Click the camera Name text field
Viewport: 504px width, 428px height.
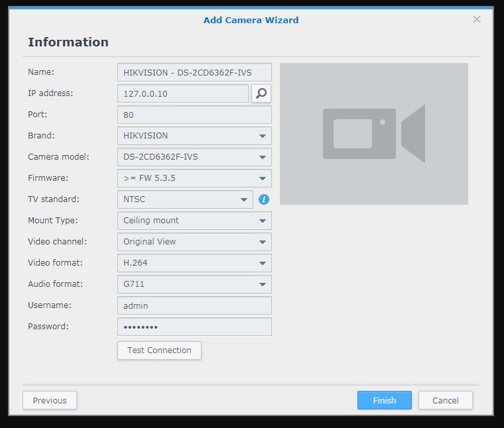coord(194,72)
